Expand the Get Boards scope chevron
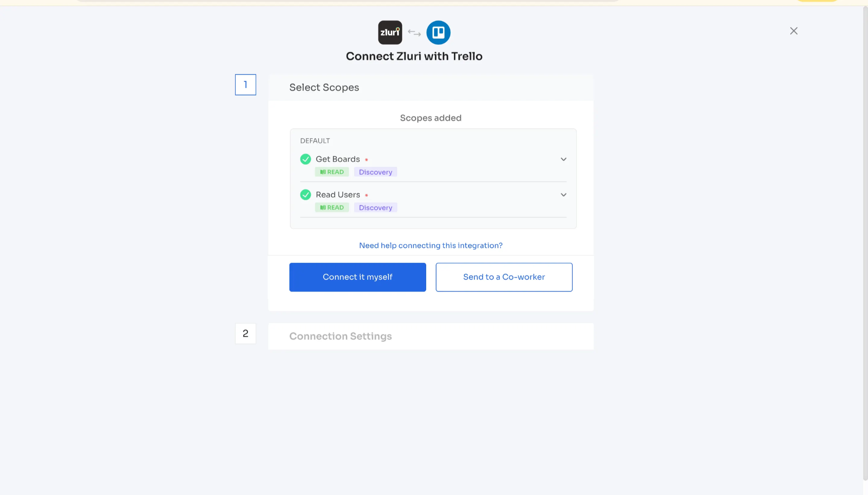 (x=563, y=159)
